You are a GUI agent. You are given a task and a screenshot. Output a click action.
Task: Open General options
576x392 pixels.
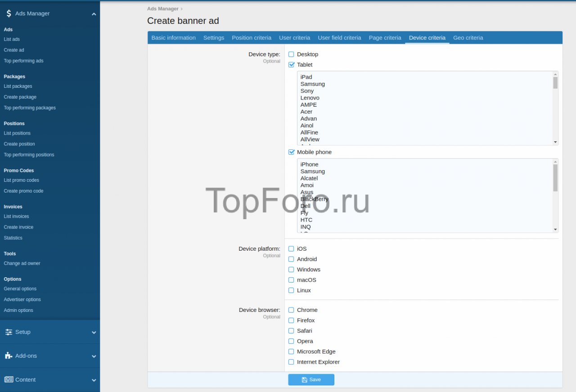point(20,289)
